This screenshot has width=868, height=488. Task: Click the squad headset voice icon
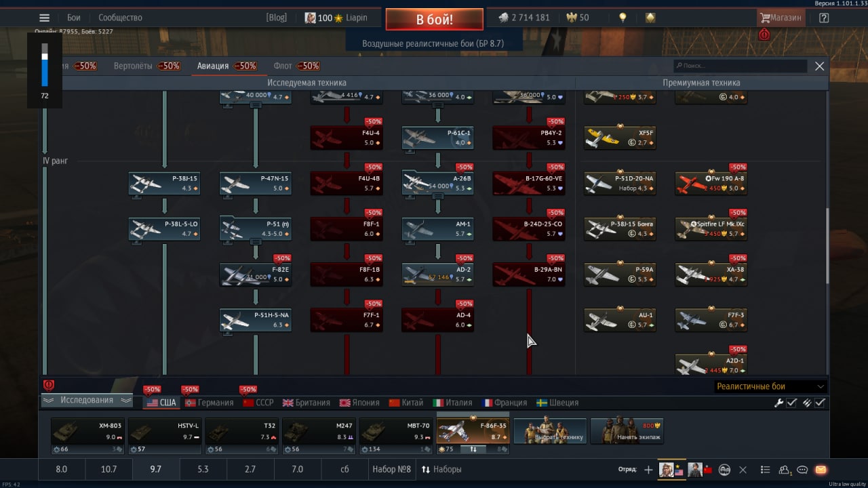(724, 470)
